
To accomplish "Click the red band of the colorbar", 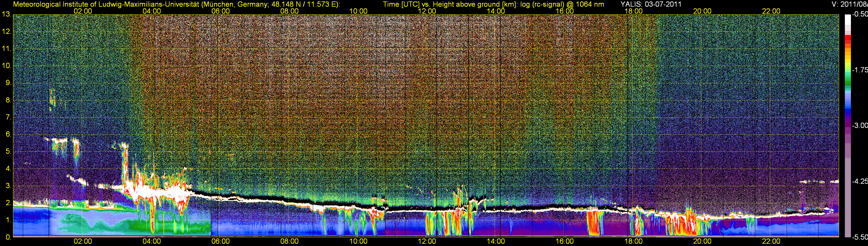I will pyautogui.click(x=847, y=40).
